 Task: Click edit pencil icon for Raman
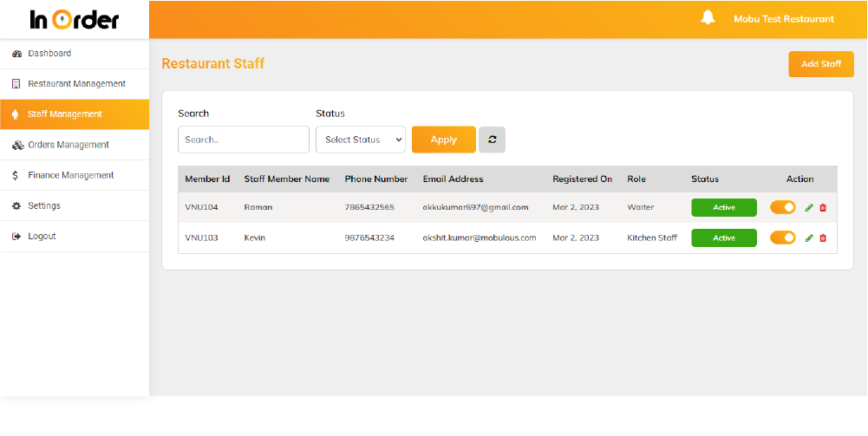pos(809,208)
